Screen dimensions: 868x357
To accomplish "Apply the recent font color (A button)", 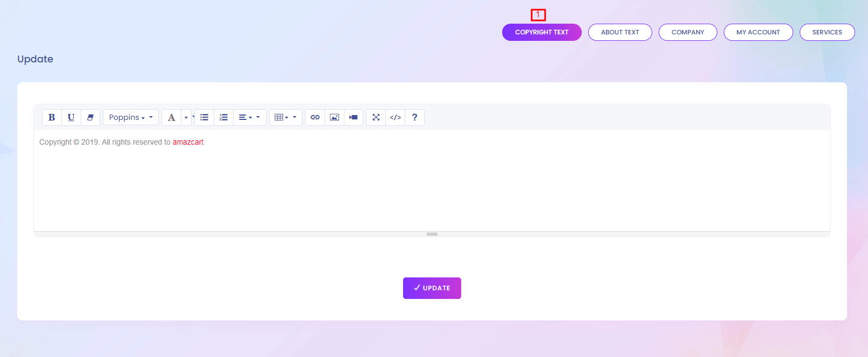I will point(171,117).
